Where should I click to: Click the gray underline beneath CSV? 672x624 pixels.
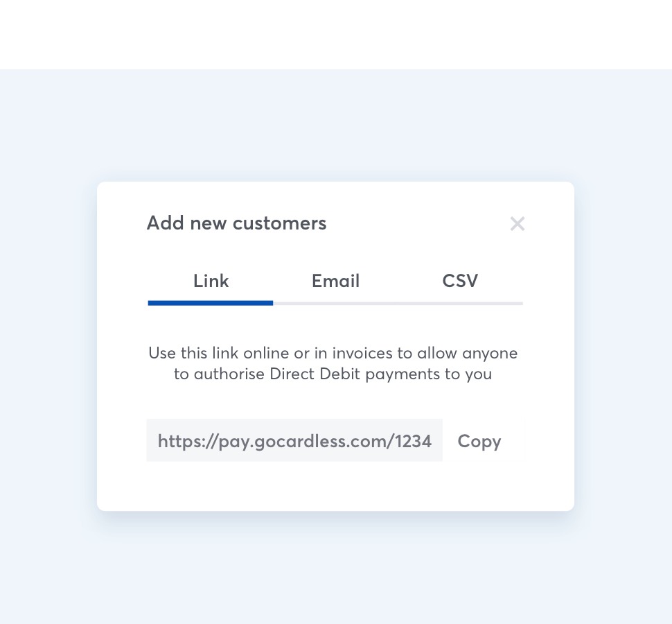pos(460,303)
